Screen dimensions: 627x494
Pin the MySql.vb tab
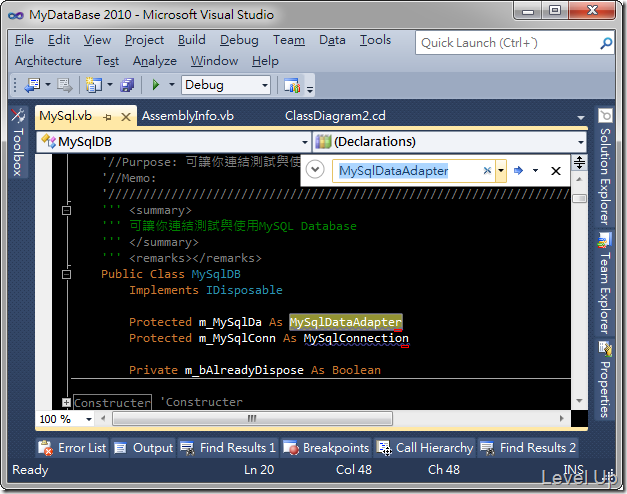click(107, 117)
